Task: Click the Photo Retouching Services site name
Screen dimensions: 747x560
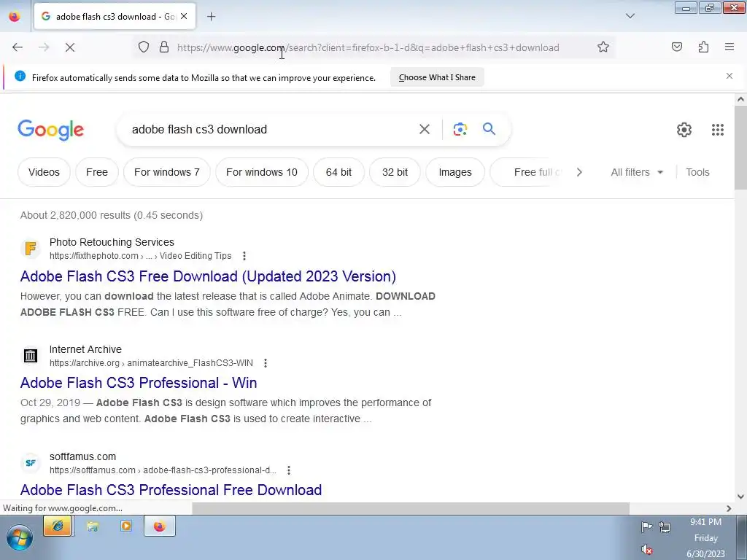Action: (x=112, y=242)
